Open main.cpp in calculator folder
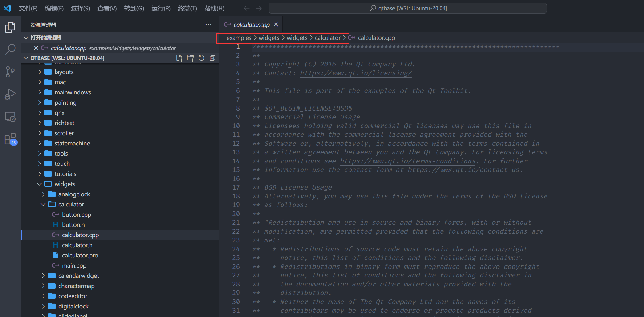644x317 pixels. pos(120,265)
